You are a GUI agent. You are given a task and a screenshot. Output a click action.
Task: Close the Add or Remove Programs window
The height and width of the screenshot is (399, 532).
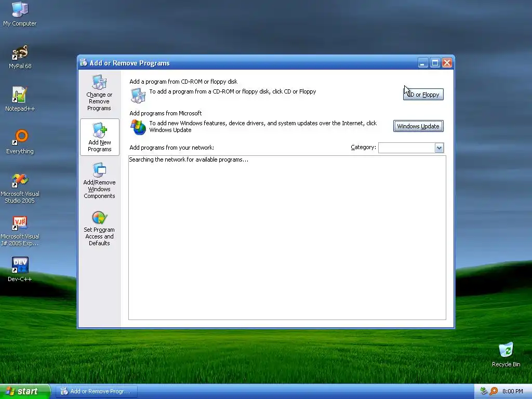pyautogui.click(x=447, y=63)
